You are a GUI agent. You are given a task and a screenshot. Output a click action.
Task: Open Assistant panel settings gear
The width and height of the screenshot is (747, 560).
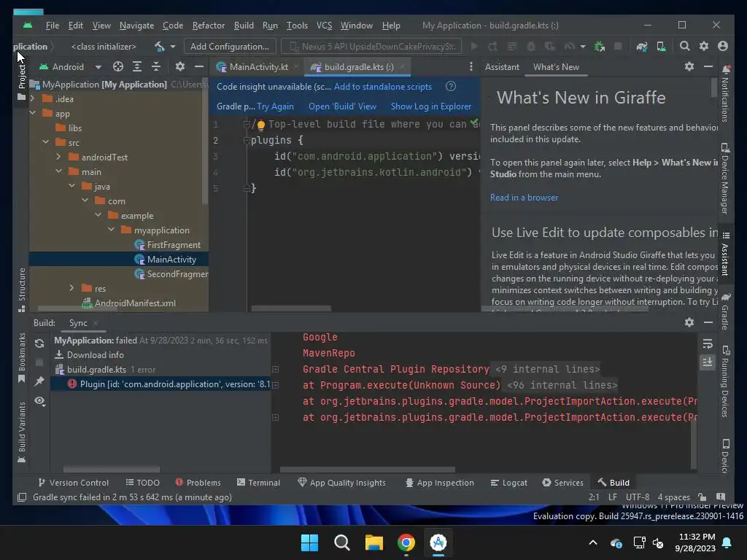pyautogui.click(x=689, y=66)
